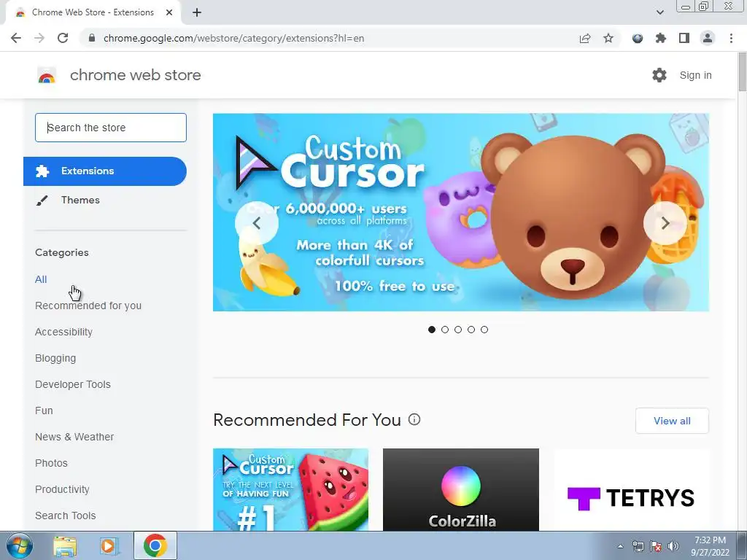The height and width of the screenshot is (560, 747).
Task: Go back with the browser back arrow
Action: pyautogui.click(x=16, y=38)
